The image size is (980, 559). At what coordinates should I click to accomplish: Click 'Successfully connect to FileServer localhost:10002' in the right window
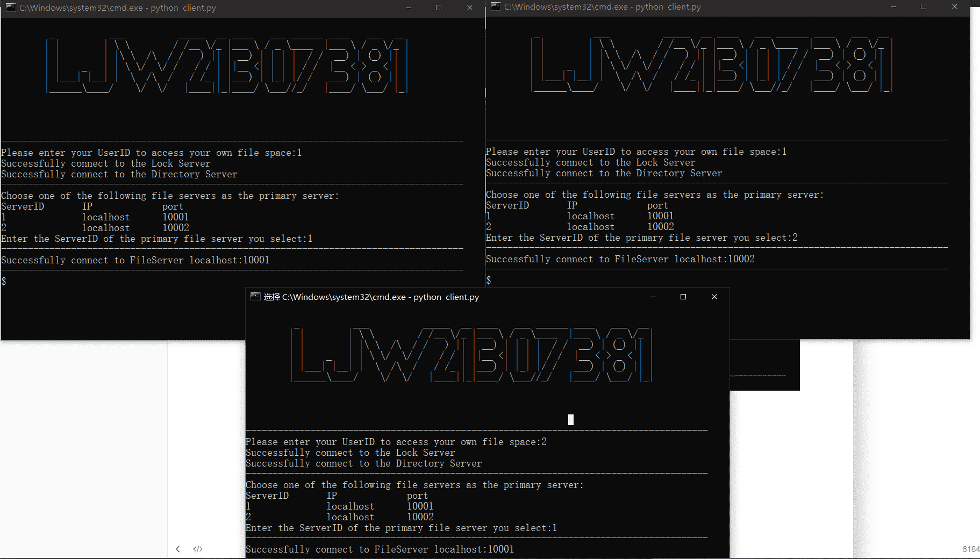pyautogui.click(x=620, y=259)
